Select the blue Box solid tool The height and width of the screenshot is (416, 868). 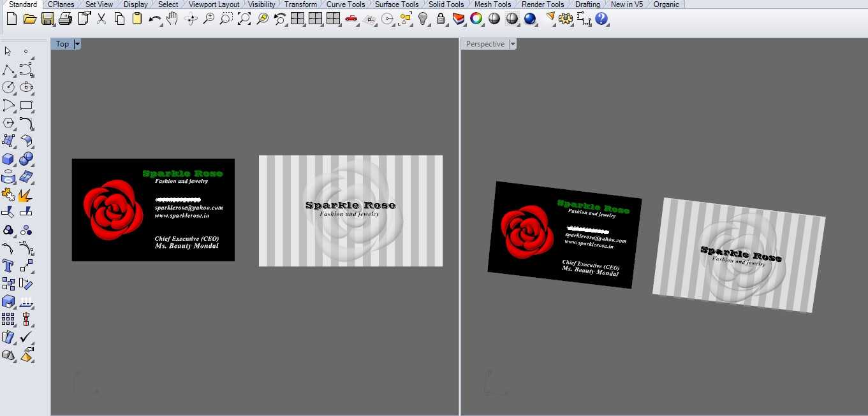(x=8, y=159)
